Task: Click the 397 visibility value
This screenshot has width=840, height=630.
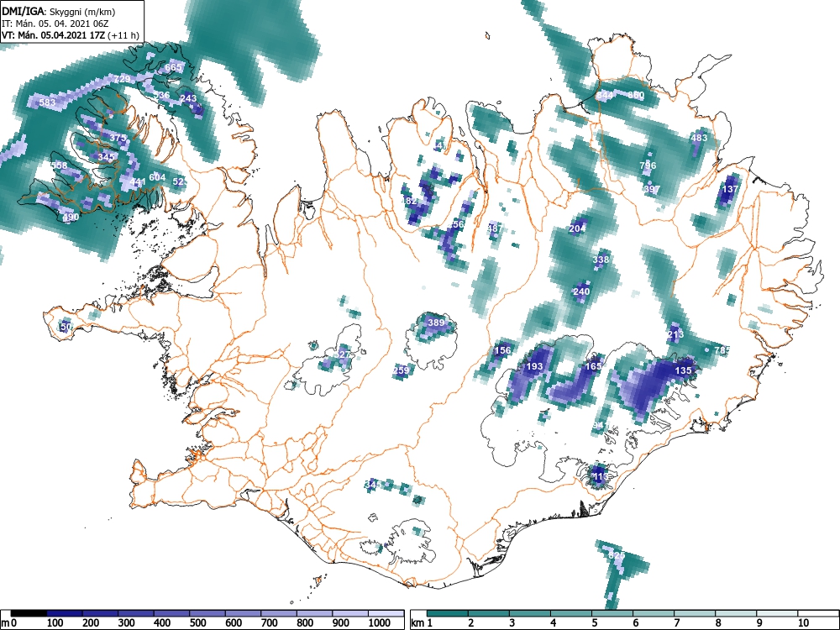Action: pos(652,189)
